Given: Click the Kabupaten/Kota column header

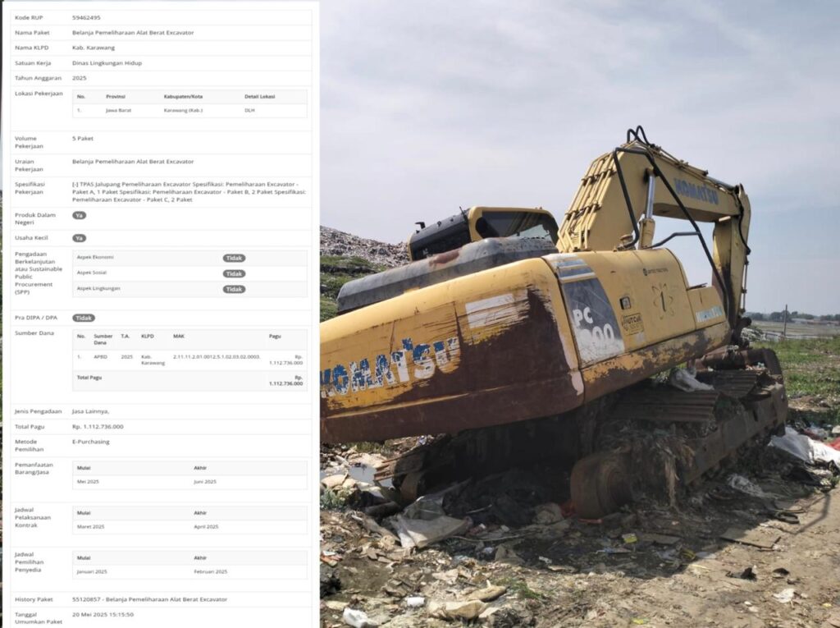Looking at the screenshot, I should 183,97.
